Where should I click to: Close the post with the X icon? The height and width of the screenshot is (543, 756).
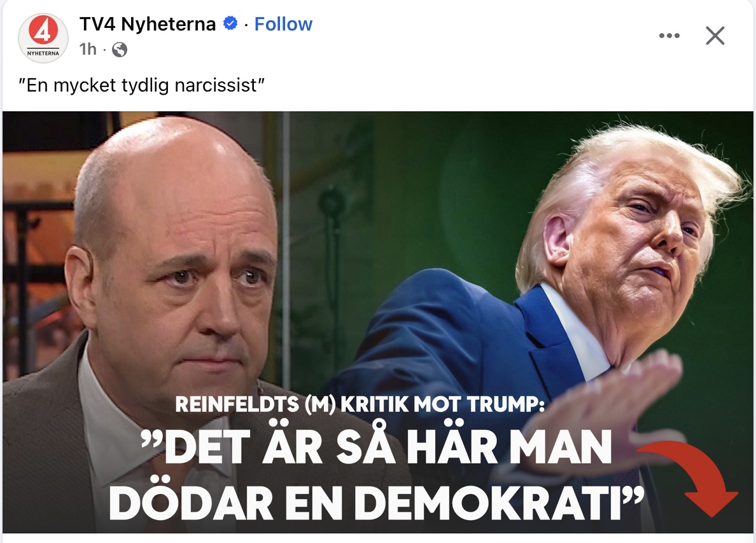point(715,36)
